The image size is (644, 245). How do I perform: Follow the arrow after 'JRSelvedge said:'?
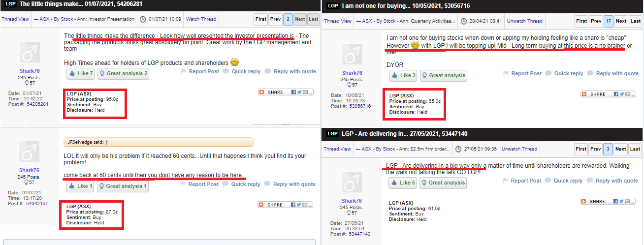point(106,142)
